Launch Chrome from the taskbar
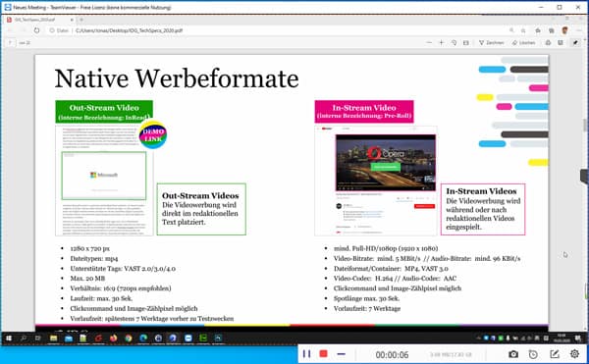This screenshot has width=589, height=364. coord(129,338)
